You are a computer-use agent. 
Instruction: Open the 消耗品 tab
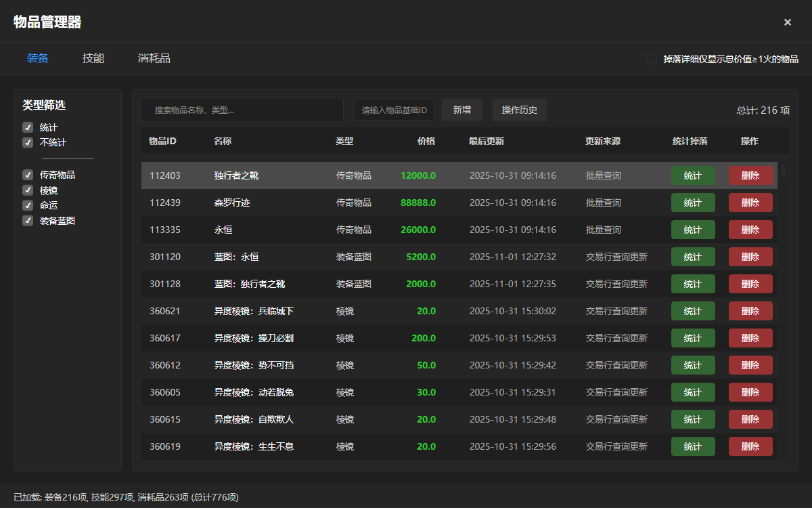point(154,58)
